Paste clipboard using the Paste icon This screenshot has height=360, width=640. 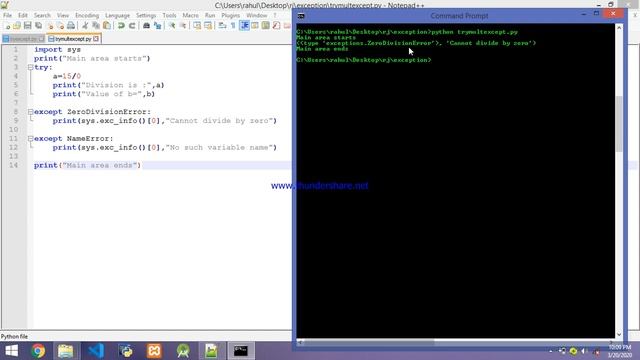pos(107,26)
